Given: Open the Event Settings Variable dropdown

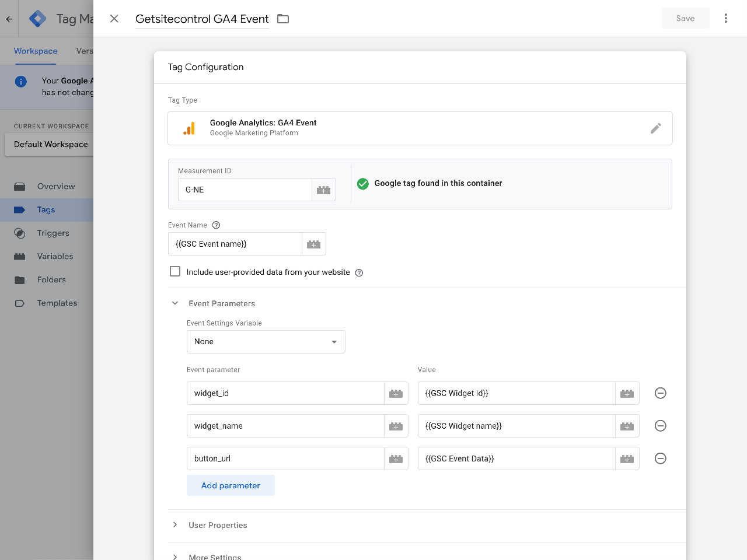Looking at the screenshot, I should pyautogui.click(x=266, y=341).
